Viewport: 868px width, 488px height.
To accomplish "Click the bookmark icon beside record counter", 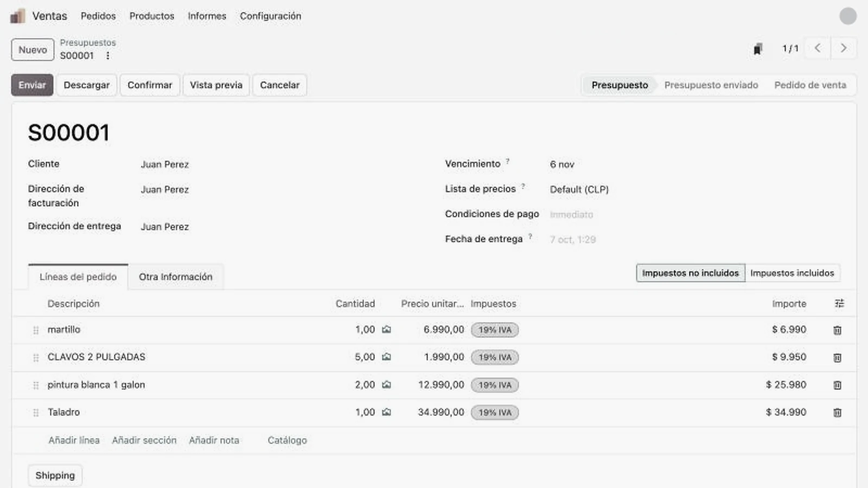I will coord(758,49).
